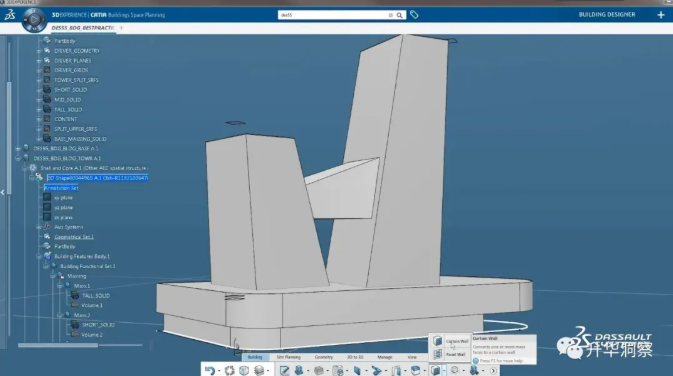
Task: Click the Undo arrow icon in the toolbar
Action: click(209, 370)
